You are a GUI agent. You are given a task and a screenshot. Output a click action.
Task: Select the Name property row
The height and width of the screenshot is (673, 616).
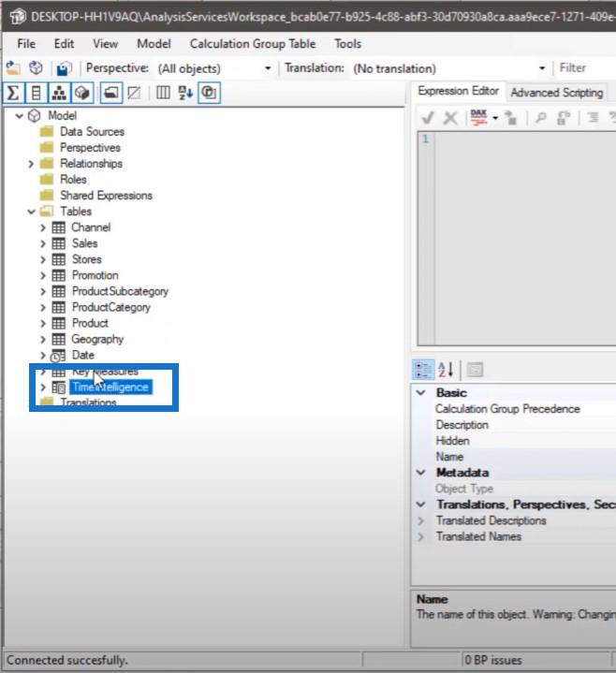click(514, 457)
